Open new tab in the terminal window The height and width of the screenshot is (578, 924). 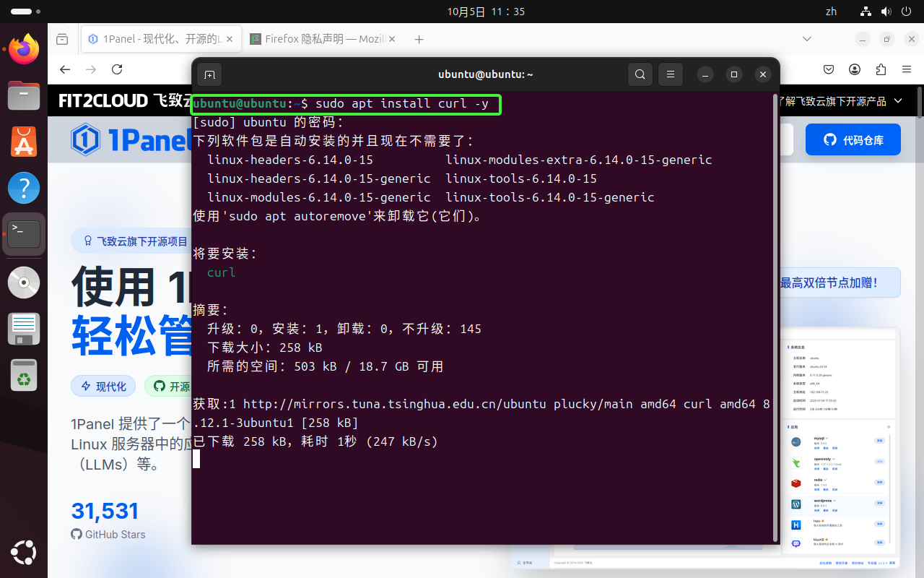(x=209, y=74)
